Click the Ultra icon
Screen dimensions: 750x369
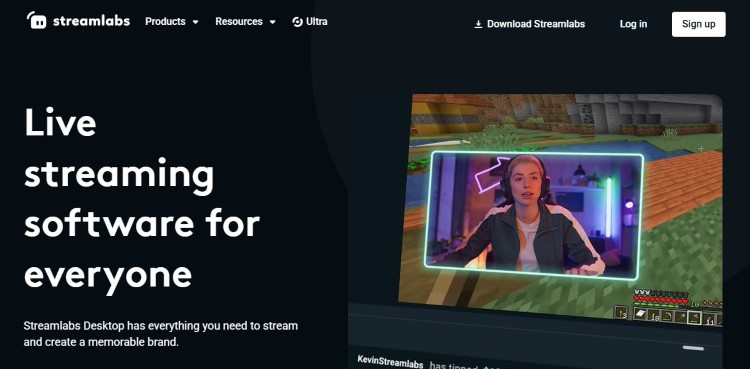[x=297, y=22]
